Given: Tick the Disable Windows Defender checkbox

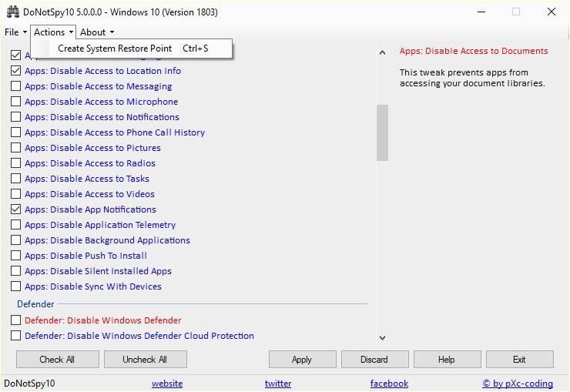Looking at the screenshot, I should [15, 320].
